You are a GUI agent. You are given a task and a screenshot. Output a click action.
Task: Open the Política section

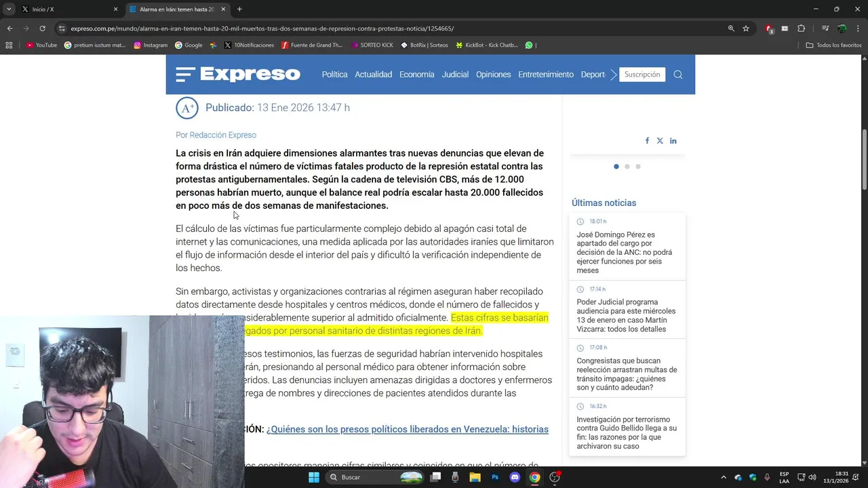[x=334, y=75]
